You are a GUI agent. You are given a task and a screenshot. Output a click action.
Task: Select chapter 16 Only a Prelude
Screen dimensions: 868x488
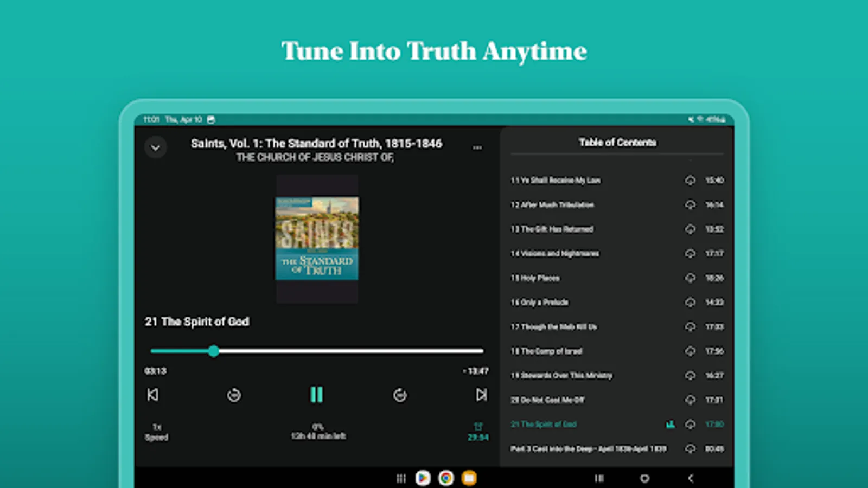pos(540,302)
